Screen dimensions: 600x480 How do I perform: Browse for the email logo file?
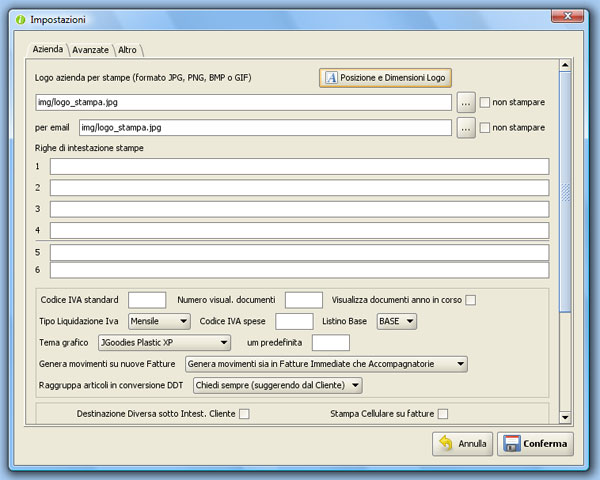point(465,128)
